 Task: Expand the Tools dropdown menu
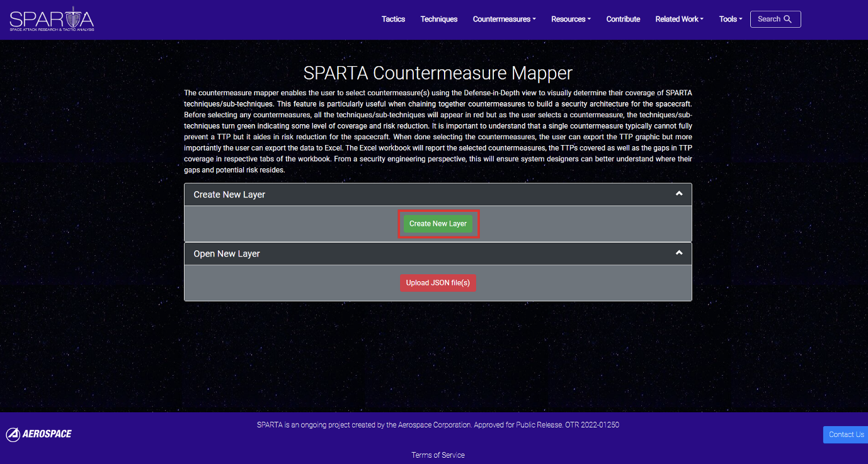click(731, 19)
